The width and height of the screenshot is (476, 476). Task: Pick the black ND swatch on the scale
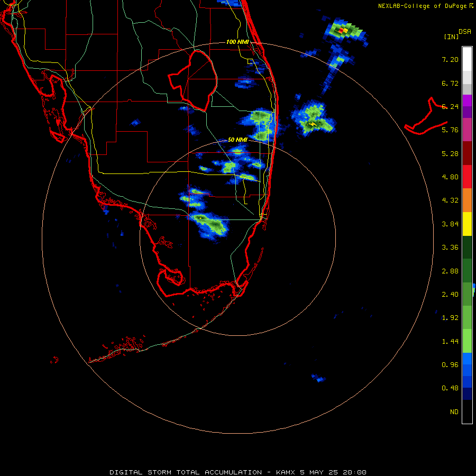(x=467, y=411)
